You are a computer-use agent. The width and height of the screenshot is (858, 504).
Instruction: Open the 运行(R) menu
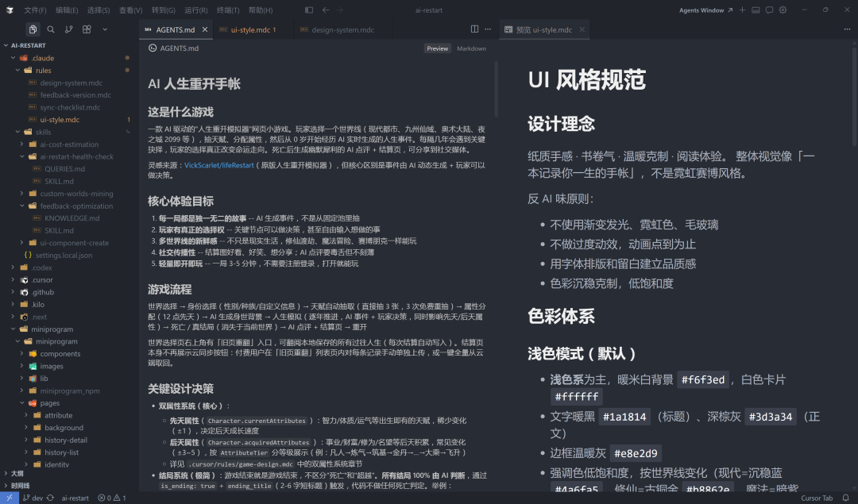click(x=196, y=10)
